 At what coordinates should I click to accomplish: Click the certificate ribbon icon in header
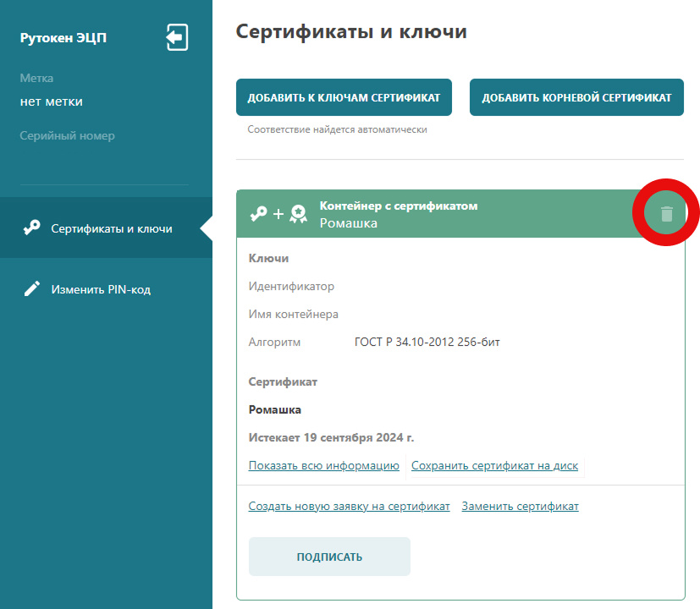point(298,214)
